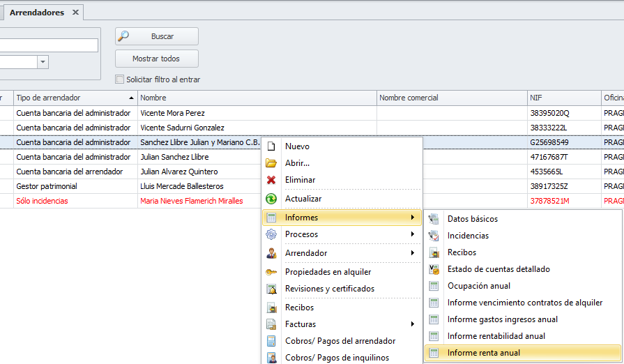This screenshot has height=364, width=624.
Task: Click the Informe rentabilidad anual icon
Action: point(434,336)
